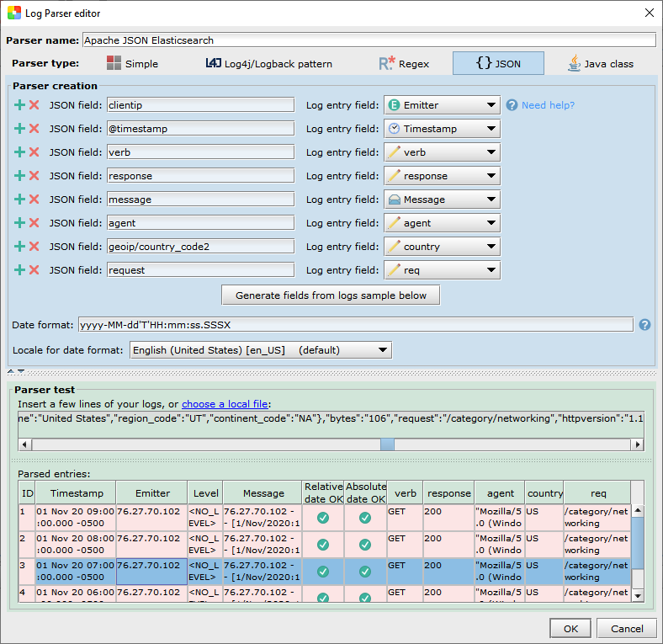This screenshot has width=663, height=644.
Task: Select the Emitter cell in row 2
Action: click(x=151, y=545)
